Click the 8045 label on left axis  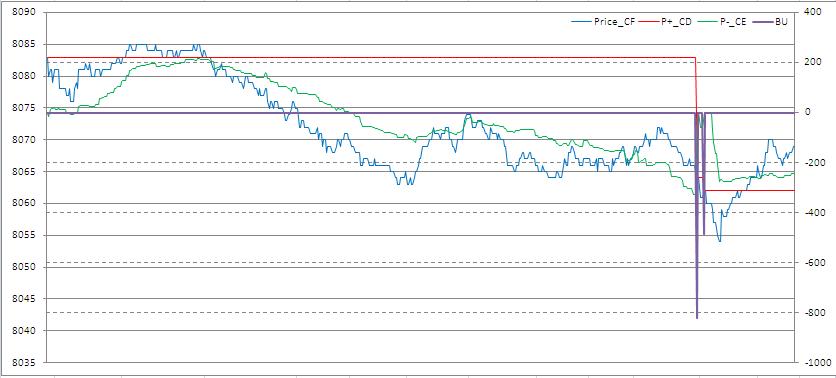click(22, 299)
